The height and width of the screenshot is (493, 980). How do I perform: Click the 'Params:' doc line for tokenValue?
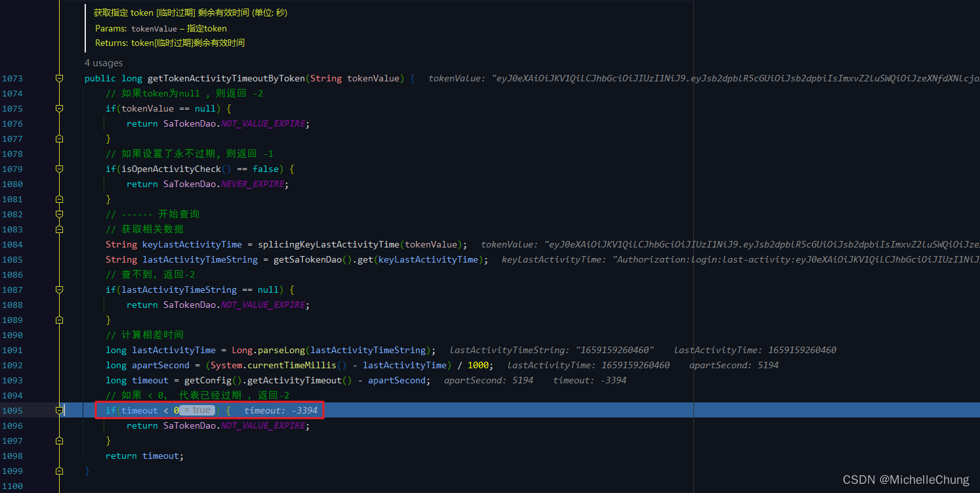(x=161, y=28)
